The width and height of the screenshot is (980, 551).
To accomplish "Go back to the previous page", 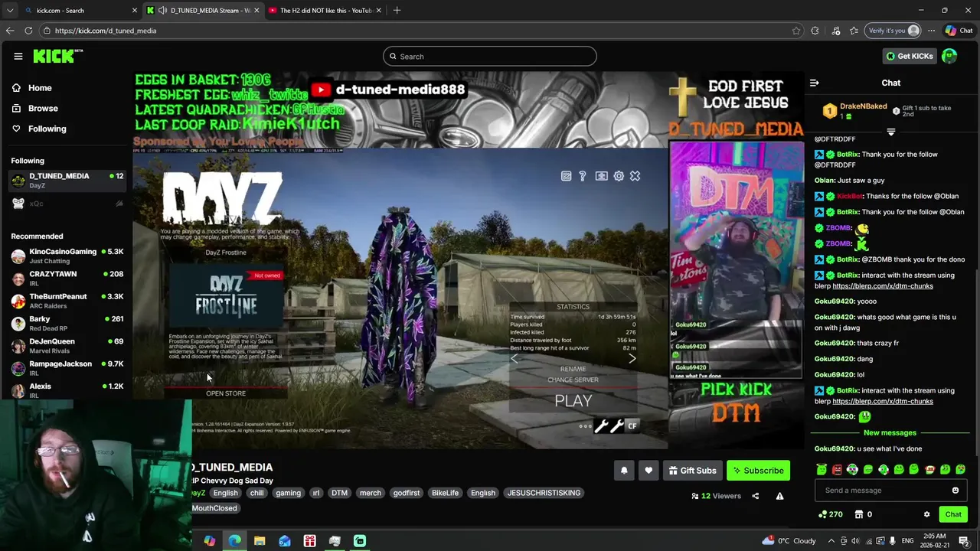I will click(9, 31).
